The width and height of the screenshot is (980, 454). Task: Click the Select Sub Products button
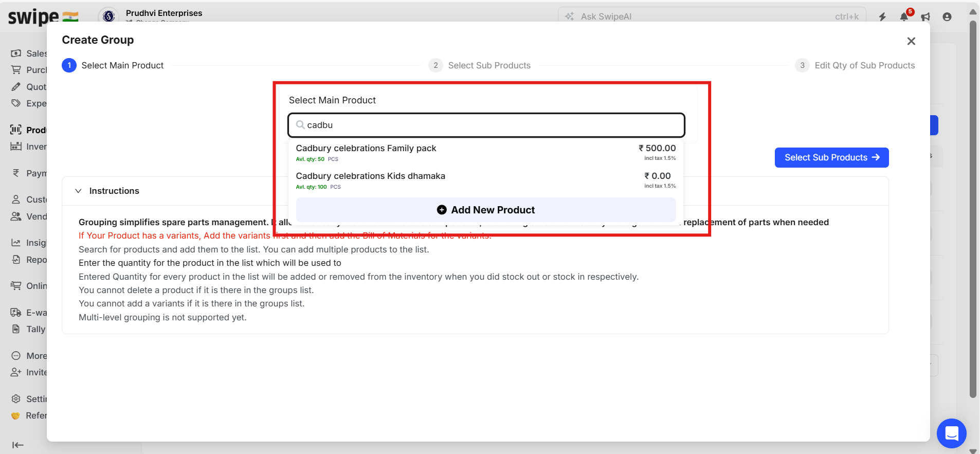[x=831, y=157]
